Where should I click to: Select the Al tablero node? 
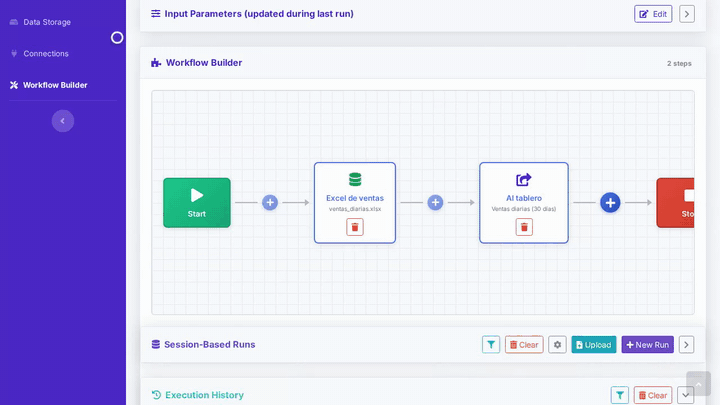pos(524,202)
